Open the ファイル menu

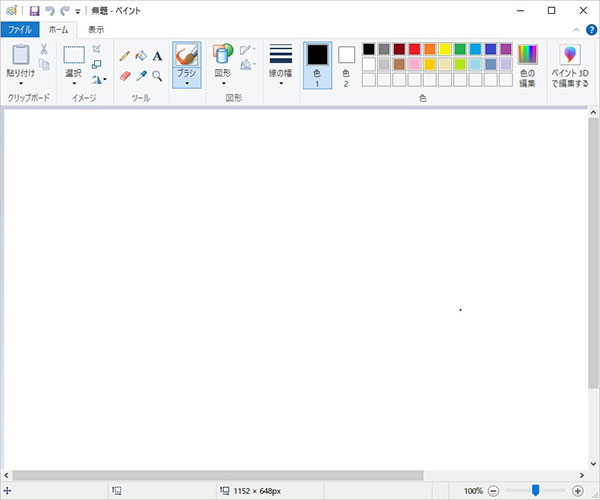pos(21,30)
